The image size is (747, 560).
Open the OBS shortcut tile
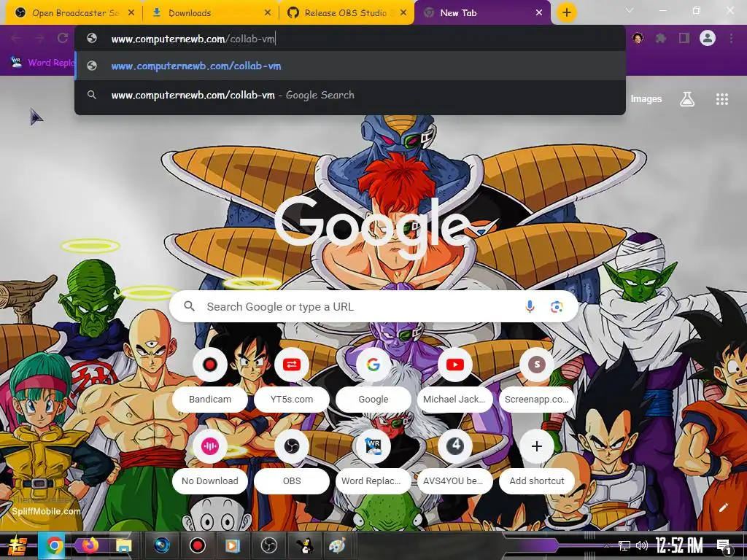[292, 462]
